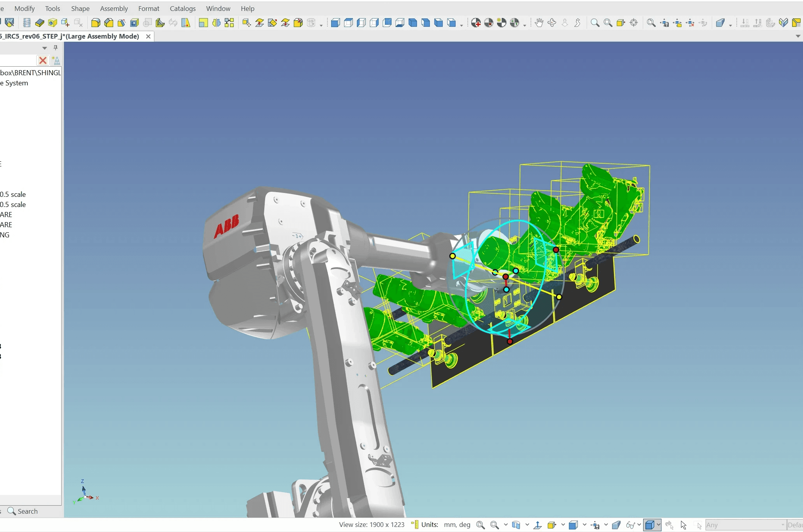
Task: Activate the Orbit camera tool
Action: [x=552, y=23]
